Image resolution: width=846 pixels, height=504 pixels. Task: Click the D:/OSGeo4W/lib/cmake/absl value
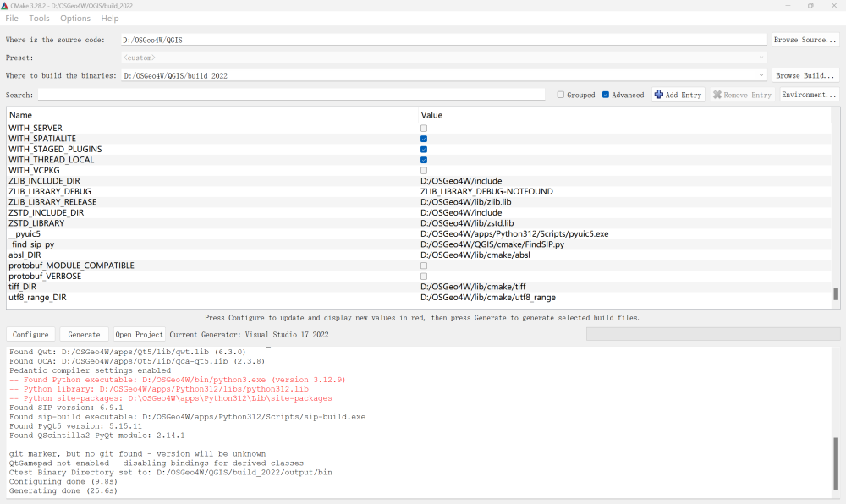(475, 255)
